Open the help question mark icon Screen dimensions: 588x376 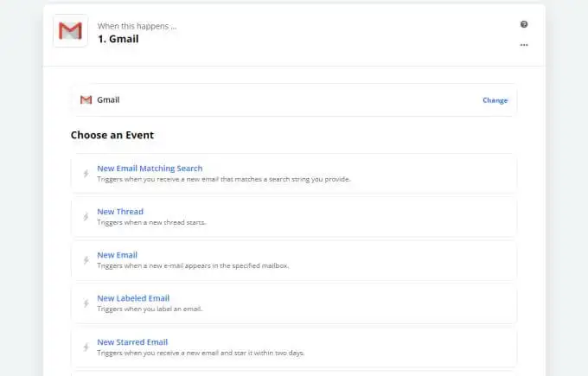click(524, 24)
